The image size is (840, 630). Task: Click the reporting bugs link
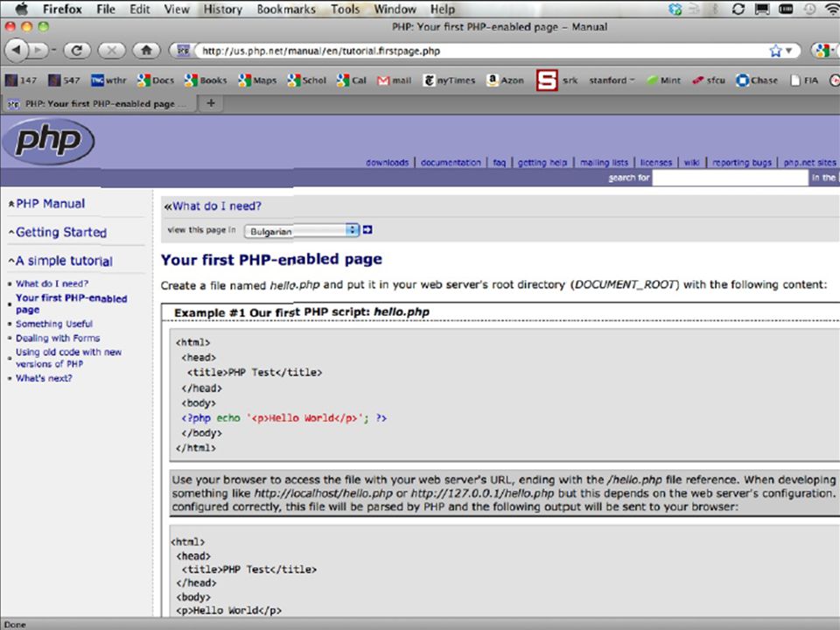click(742, 163)
